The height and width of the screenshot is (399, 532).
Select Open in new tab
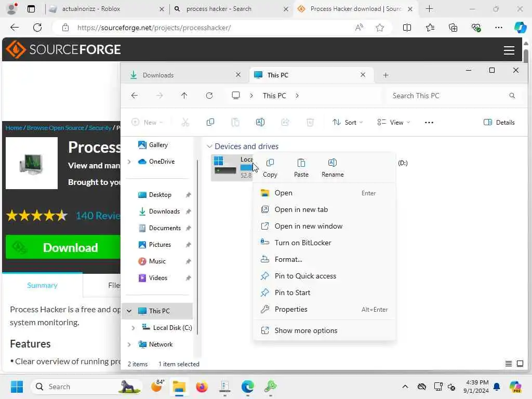click(x=324, y=209)
